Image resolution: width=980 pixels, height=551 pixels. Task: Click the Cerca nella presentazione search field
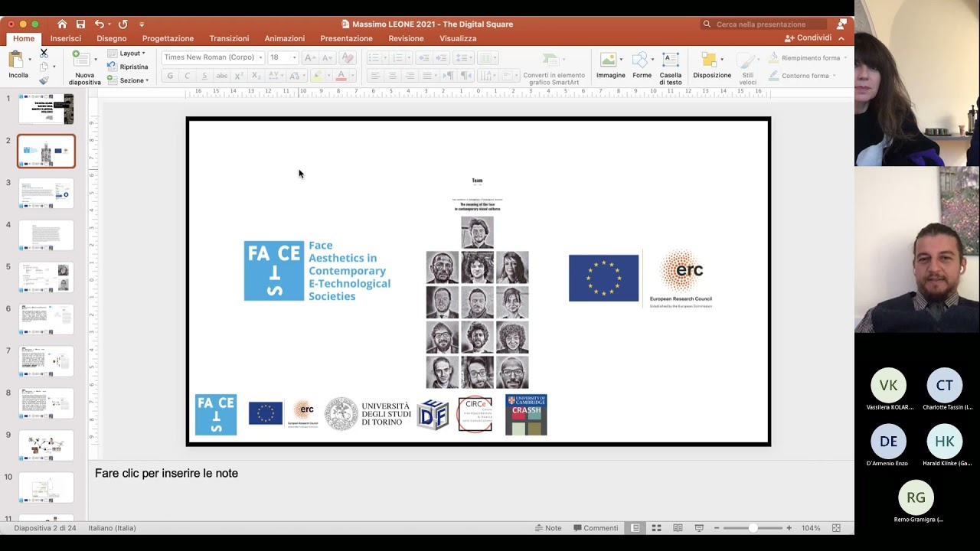[x=763, y=24]
